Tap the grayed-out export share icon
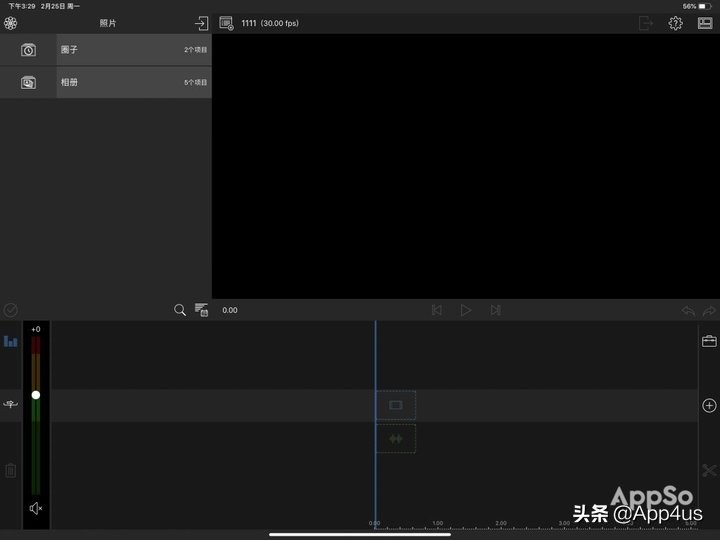The image size is (720, 540). tap(646, 23)
